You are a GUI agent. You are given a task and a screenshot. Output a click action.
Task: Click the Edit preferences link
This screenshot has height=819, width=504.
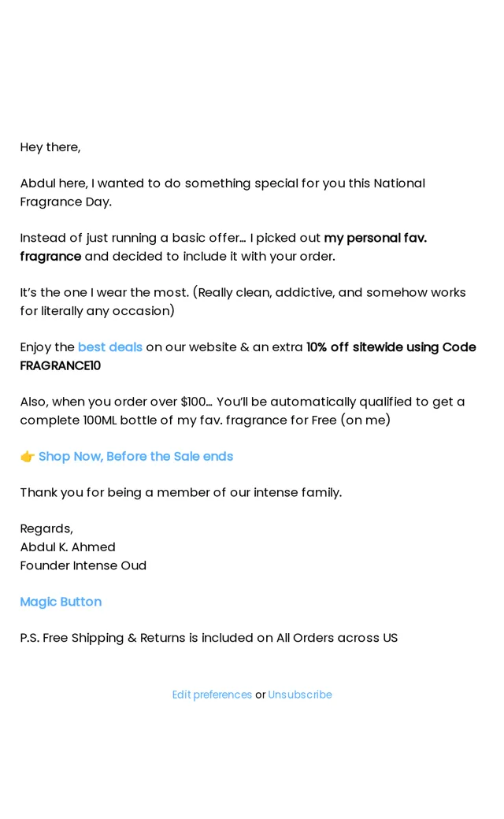212,695
